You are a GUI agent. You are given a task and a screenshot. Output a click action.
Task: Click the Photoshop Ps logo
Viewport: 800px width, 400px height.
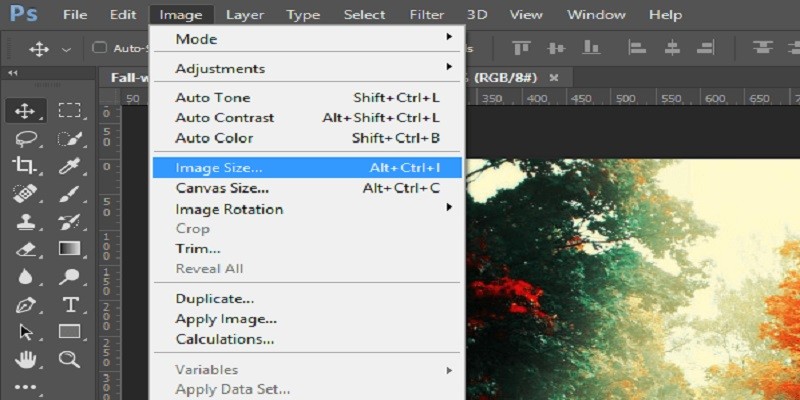click(x=23, y=13)
